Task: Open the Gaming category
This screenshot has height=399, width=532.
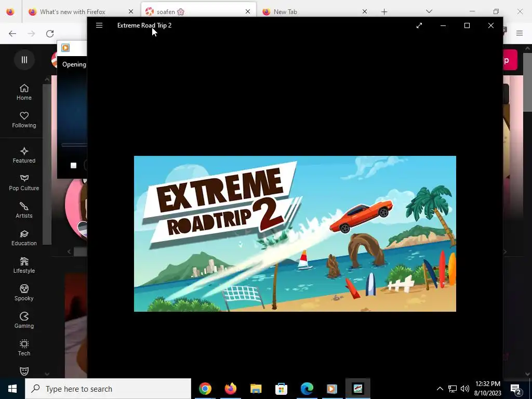Action: (x=24, y=320)
